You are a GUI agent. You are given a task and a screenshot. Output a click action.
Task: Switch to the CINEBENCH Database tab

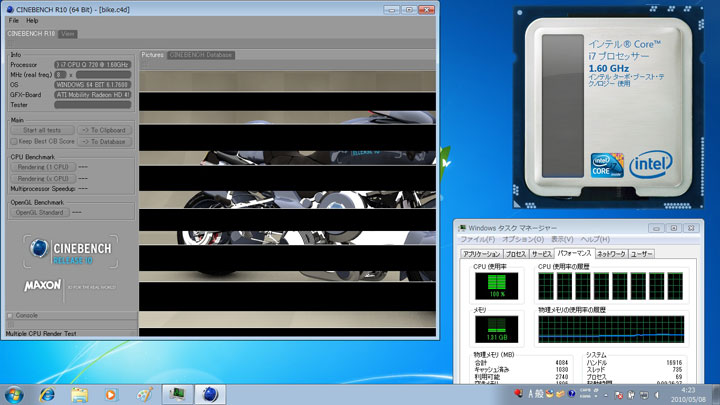click(x=201, y=55)
